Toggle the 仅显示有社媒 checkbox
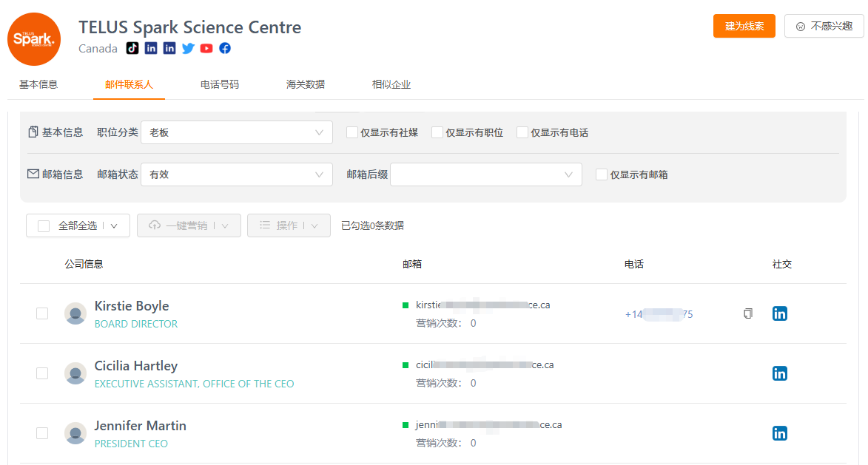This screenshot has height=465, width=868. (352, 132)
